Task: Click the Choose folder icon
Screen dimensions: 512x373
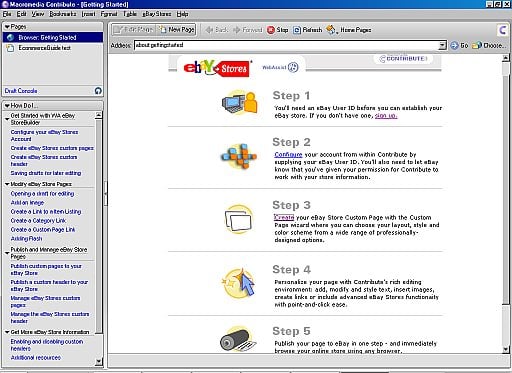Action: click(x=477, y=45)
